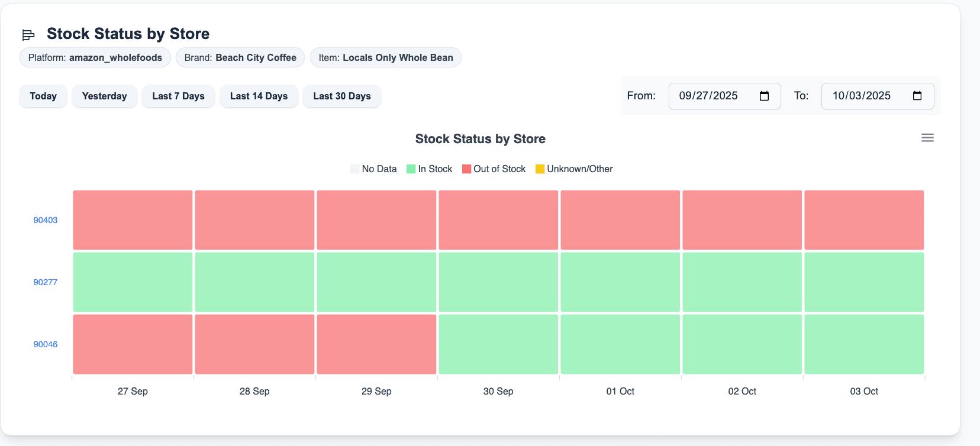Click store 90046 cell for 30 Sep

click(x=498, y=344)
